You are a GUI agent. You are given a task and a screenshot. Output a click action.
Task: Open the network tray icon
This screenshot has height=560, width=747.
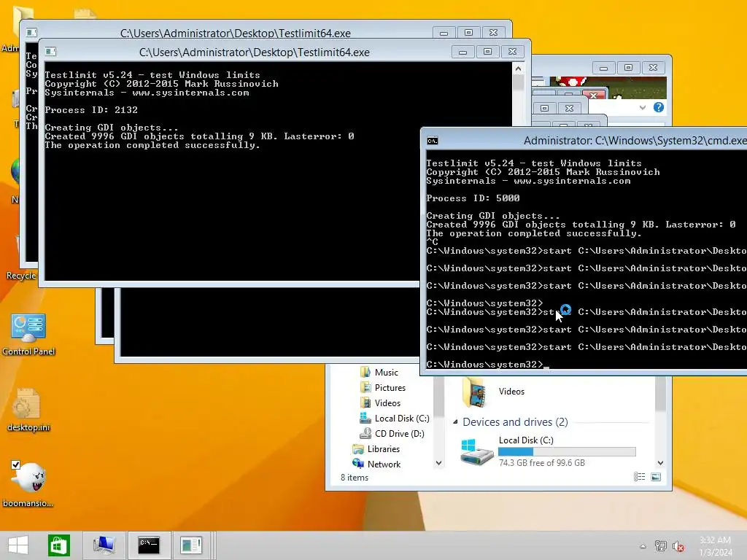tap(661, 546)
